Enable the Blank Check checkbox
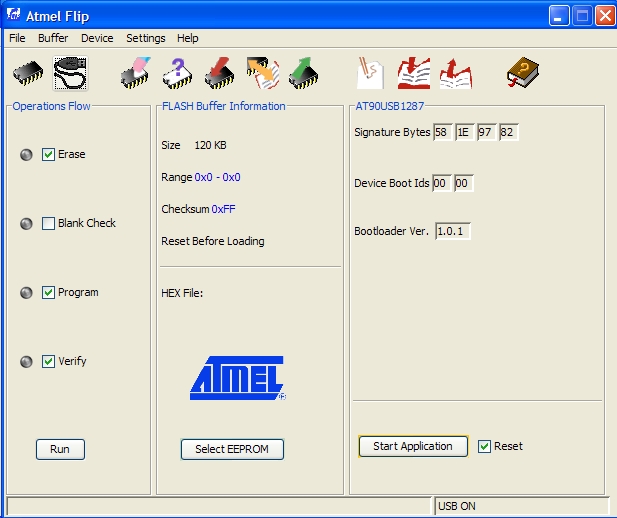This screenshot has height=518, width=617. (48, 223)
